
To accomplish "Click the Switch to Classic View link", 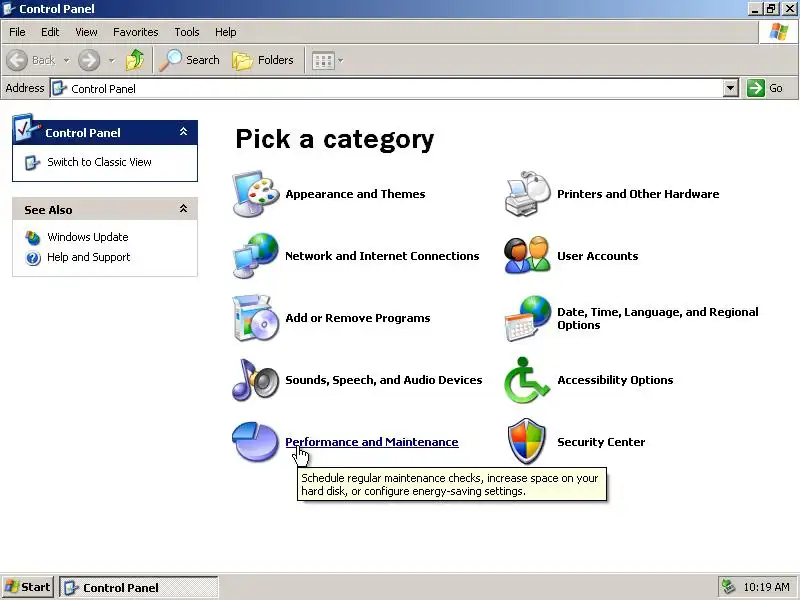I will pos(99,162).
